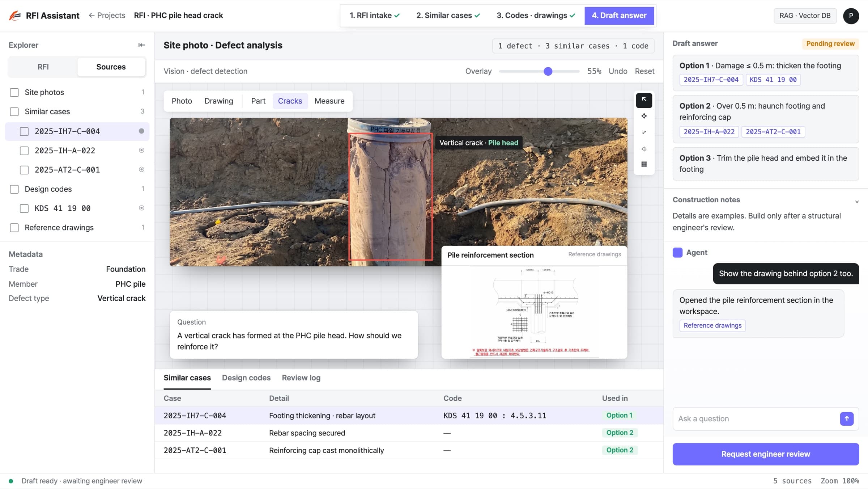Click the target dot for KDS 41 19 00
Image resolution: width=868 pixels, height=489 pixels.
click(x=141, y=208)
